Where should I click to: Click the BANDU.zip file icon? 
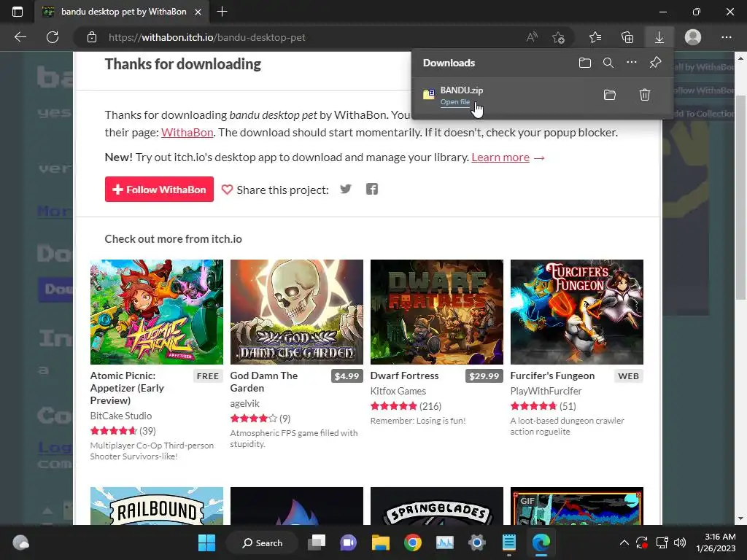click(429, 94)
